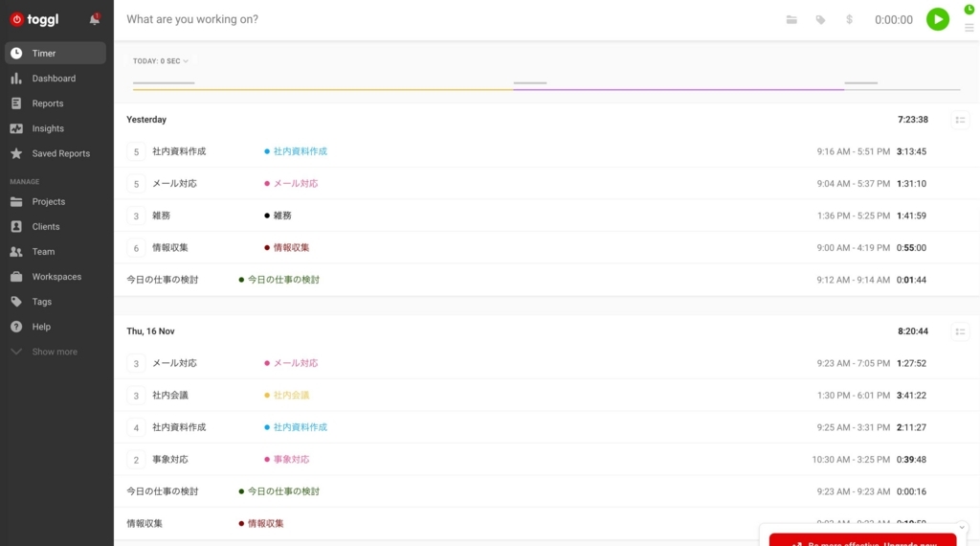
Task: Click the 情報収集 project link at bottom
Action: tap(266, 523)
